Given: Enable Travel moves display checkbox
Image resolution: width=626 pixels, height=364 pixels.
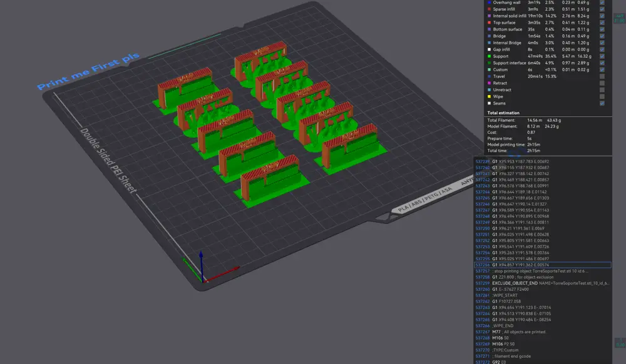Looking at the screenshot, I should pyautogui.click(x=602, y=76).
